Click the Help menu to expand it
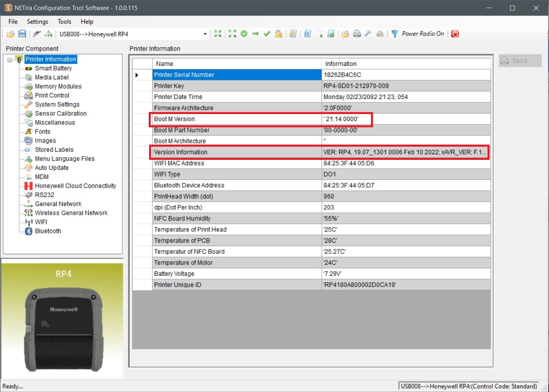The width and height of the screenshot is (549, 392). (x=86, y=22)
